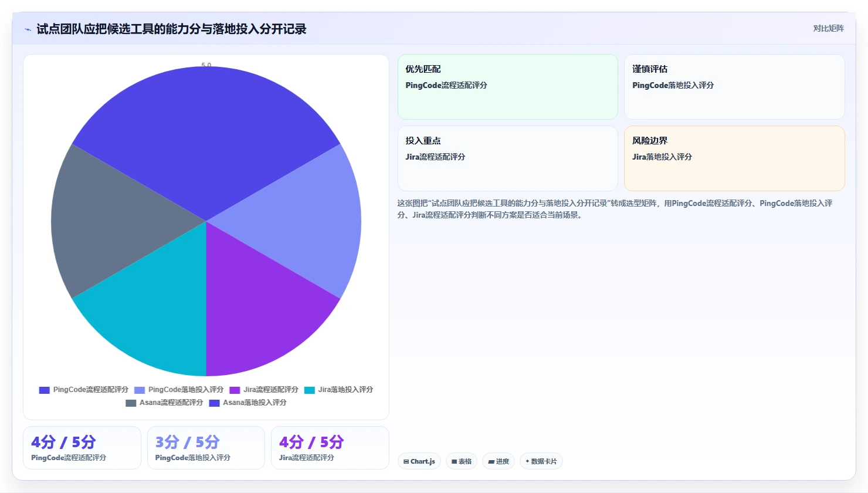Click the cyan Jira落地投入评分 legend swatch
The width and height of the screenshot is (868, 493).
(x=310, y=390)
